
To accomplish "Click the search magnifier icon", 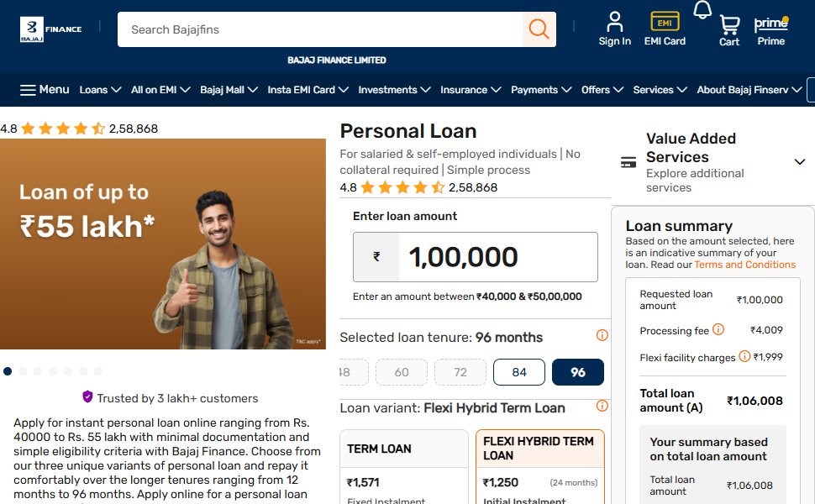I will click(x=538, y=29).
